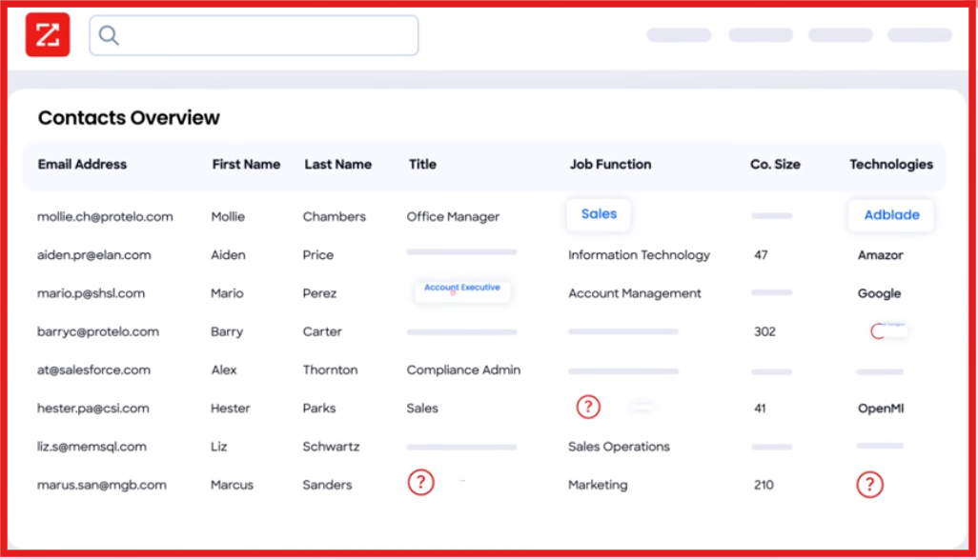Click the Technologies column header
This screenshot has height=560, width=978.
point(891,165)
